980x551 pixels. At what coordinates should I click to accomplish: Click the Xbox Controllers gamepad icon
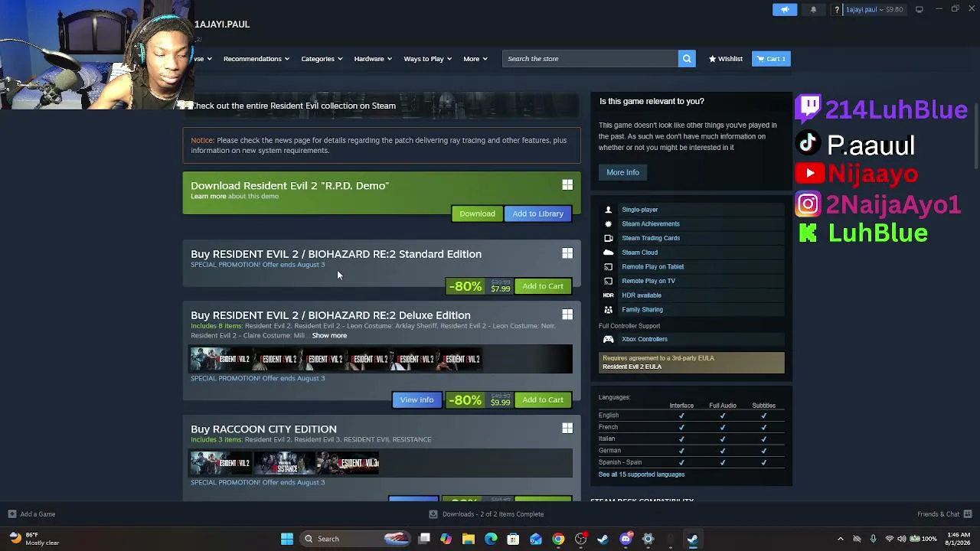(609, 339)
